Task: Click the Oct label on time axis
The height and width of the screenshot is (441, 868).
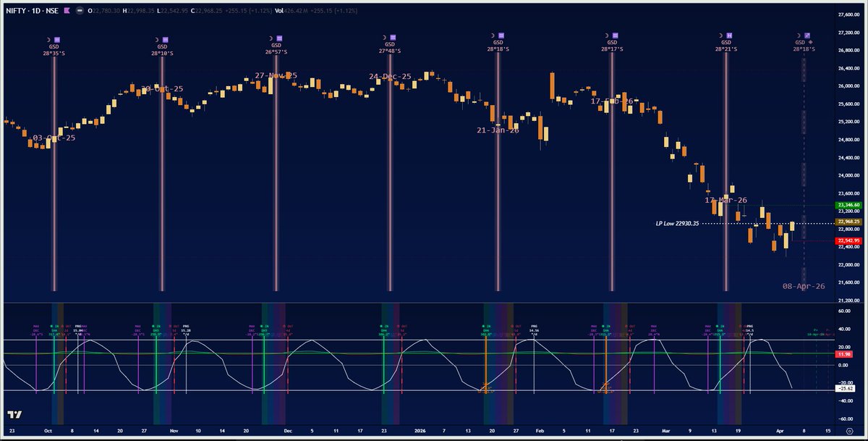Action: click(x=47, y=430)
